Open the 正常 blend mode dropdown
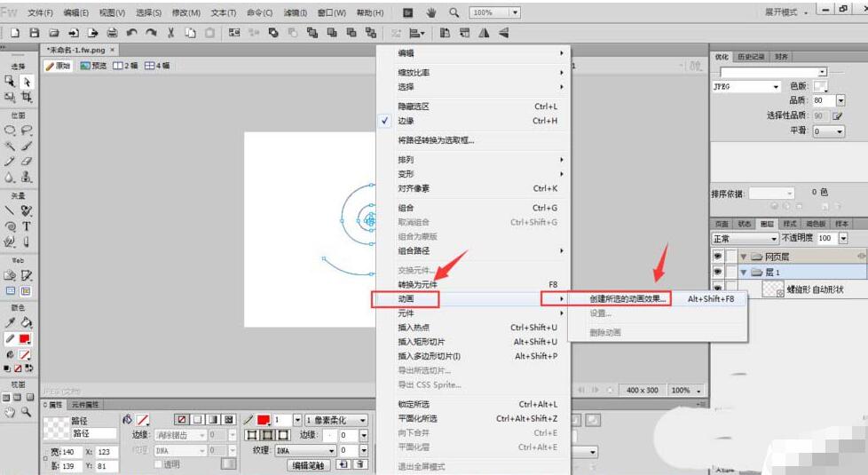 click(746, 238)
